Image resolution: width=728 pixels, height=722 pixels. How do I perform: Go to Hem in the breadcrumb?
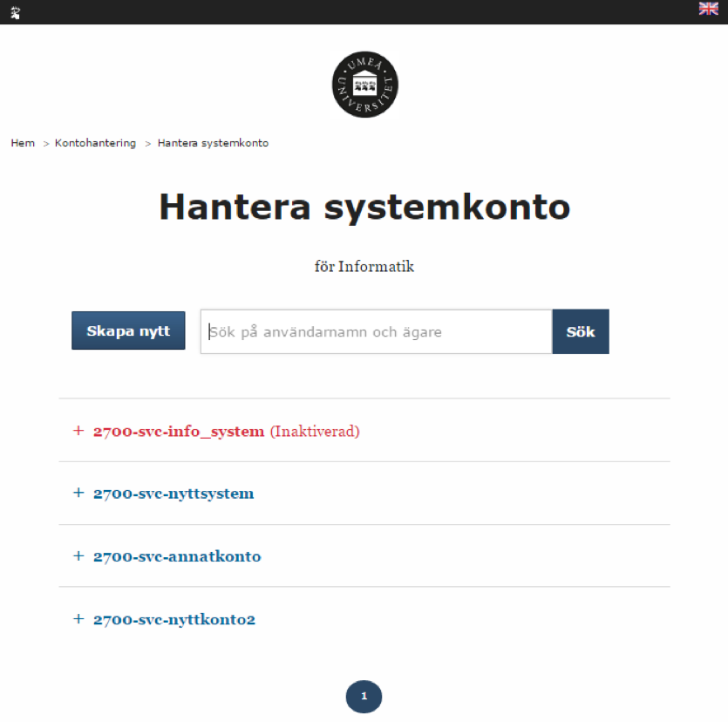[23, 143]
